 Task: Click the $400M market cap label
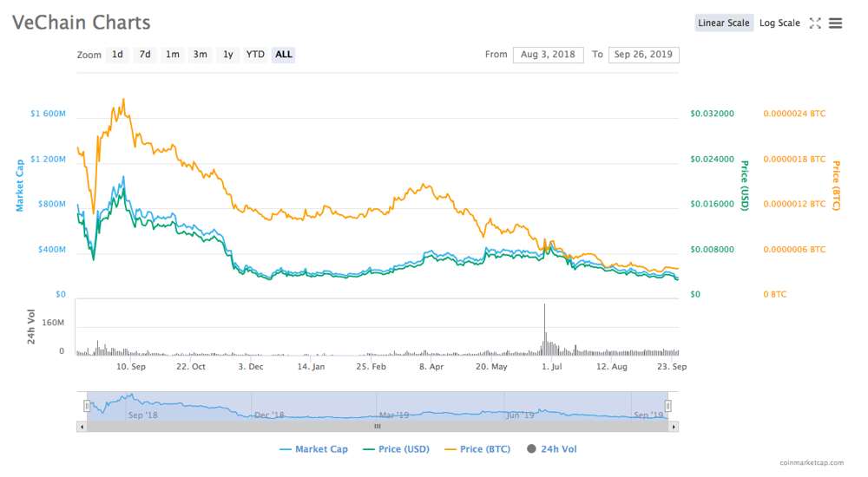[x=51, y=250]
